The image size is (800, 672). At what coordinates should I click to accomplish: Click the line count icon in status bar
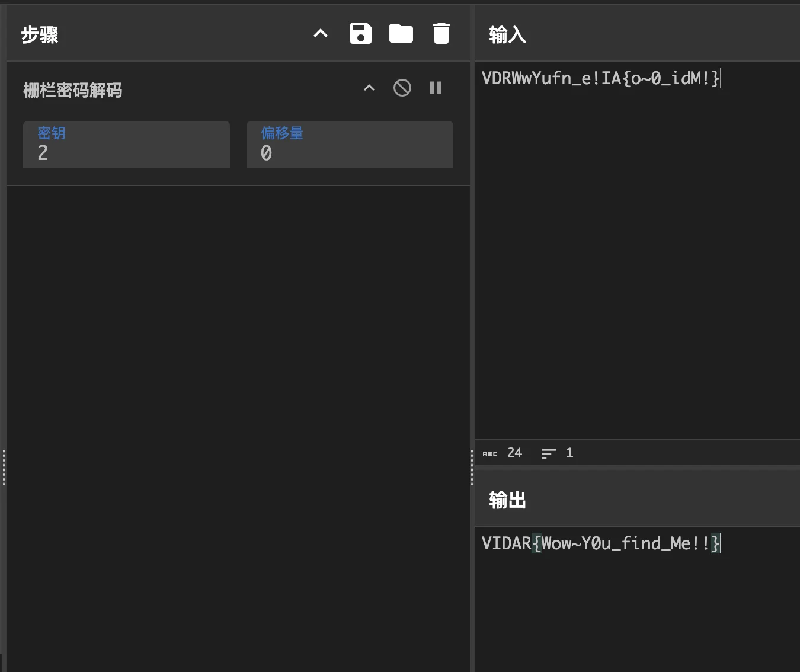point(548,454)
